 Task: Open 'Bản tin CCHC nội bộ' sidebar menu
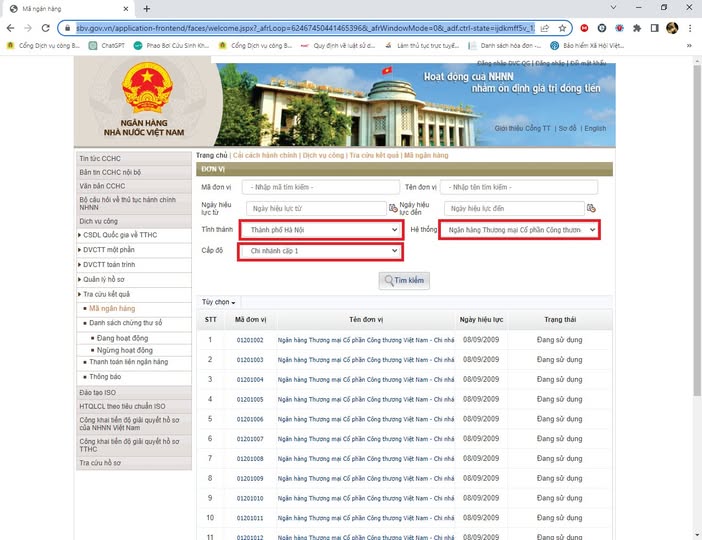pyautogui.click(x=134, y=172)
